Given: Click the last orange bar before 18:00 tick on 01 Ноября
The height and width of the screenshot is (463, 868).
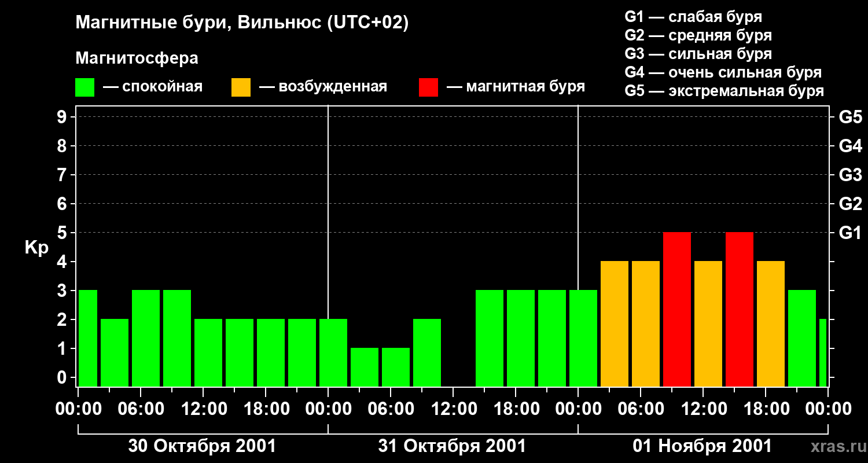Looking at the screenshot, I should tap(771, 324).
